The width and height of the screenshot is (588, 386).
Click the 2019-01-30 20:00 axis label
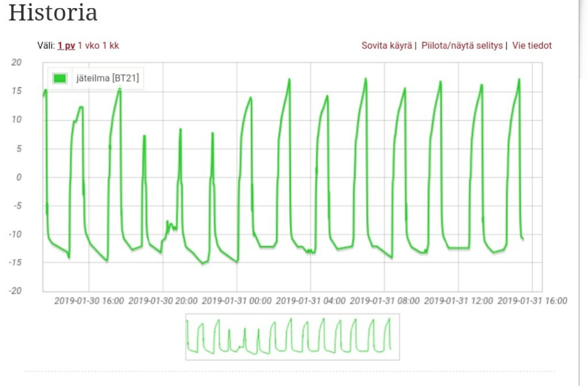[x=163, y=301]
